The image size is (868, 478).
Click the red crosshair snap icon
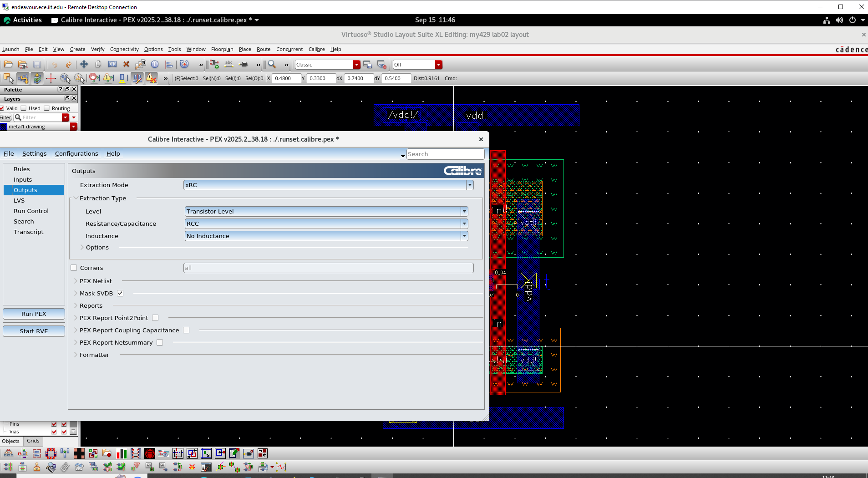coord(51,78)
